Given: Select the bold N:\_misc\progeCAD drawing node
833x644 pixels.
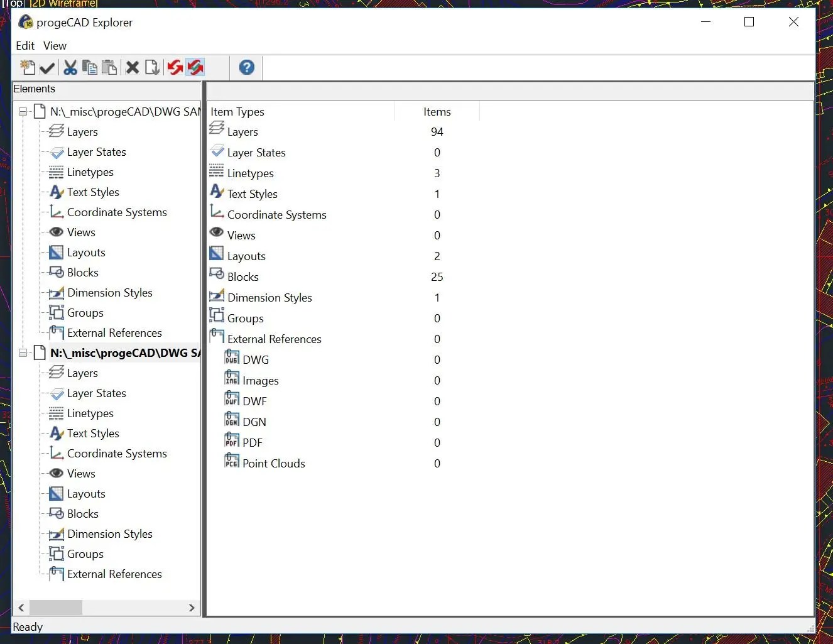Looking at the screenshot, I should pyautogui.click(x=125, y=353).
